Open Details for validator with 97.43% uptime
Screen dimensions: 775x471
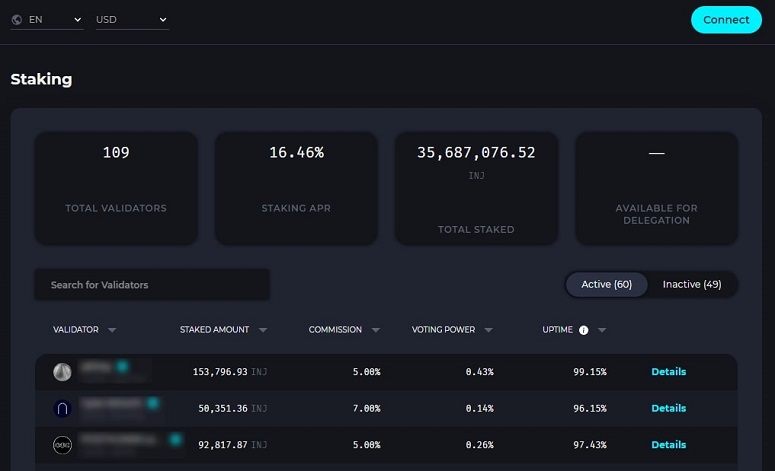pyautogui.click(x=668, y=445)
